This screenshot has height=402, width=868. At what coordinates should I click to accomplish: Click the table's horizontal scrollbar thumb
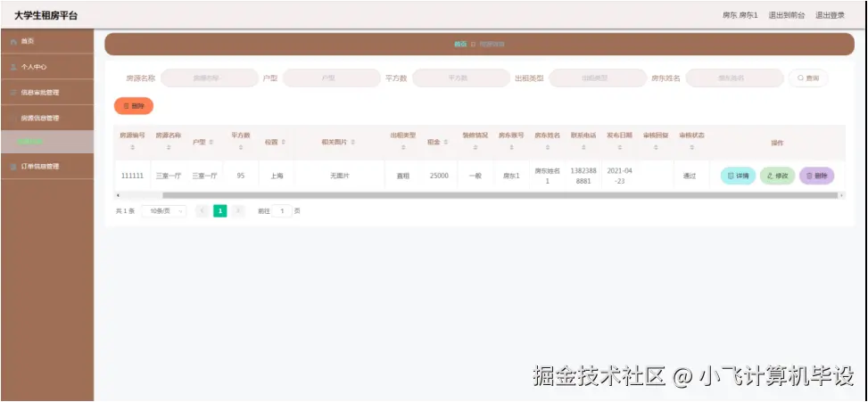point(500,195)
